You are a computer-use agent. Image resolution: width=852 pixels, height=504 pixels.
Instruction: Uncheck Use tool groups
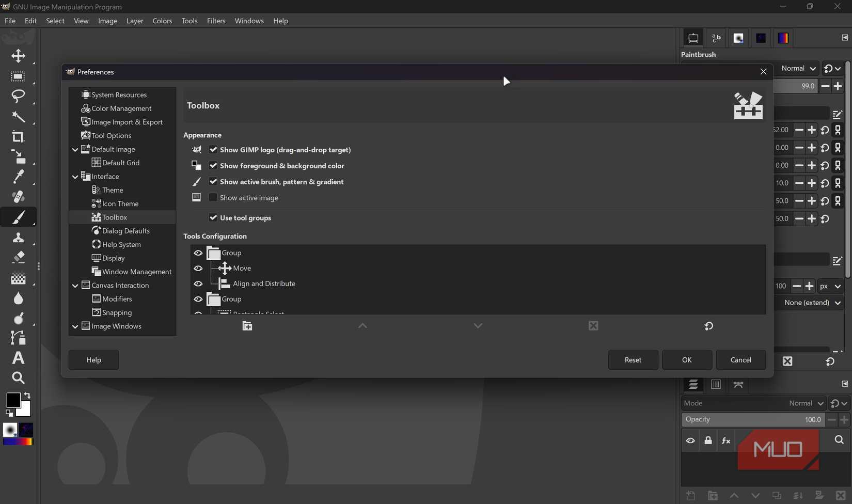click(x=213, y=217)
